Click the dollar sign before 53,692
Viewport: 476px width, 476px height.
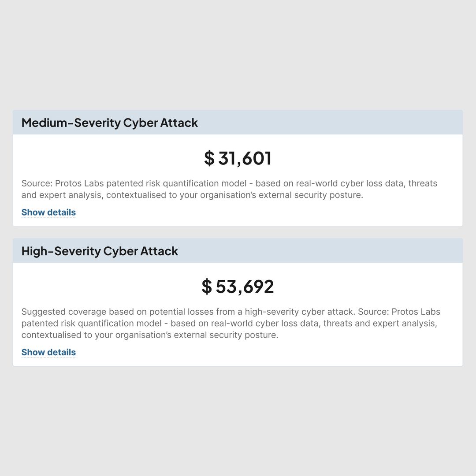tap(207, 286)
